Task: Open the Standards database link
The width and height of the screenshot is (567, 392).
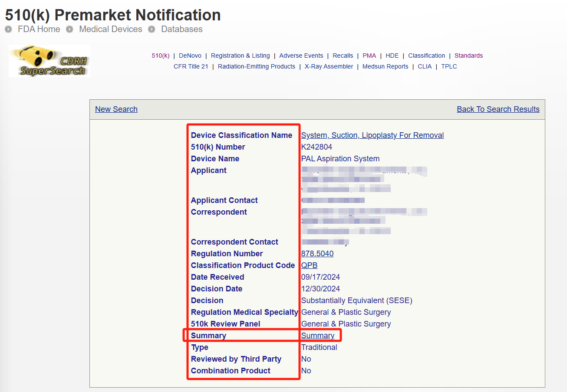Action: click(x=469, y=56)
